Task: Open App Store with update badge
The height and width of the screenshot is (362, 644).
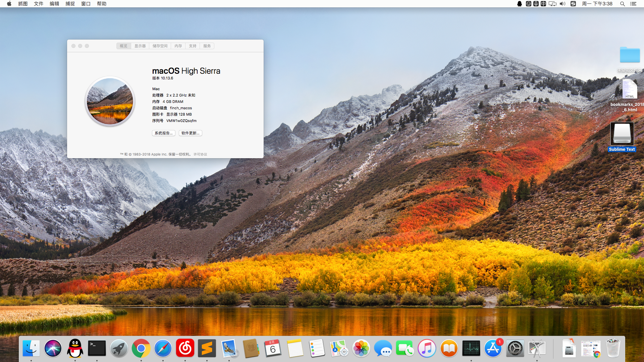Action: pyautogui.click(x=493, y=349)
